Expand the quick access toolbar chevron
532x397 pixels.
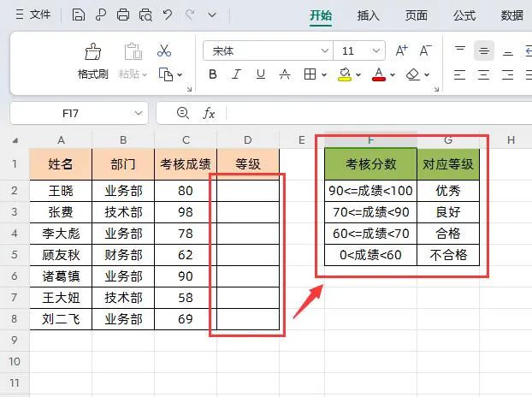tap(212, 15)
